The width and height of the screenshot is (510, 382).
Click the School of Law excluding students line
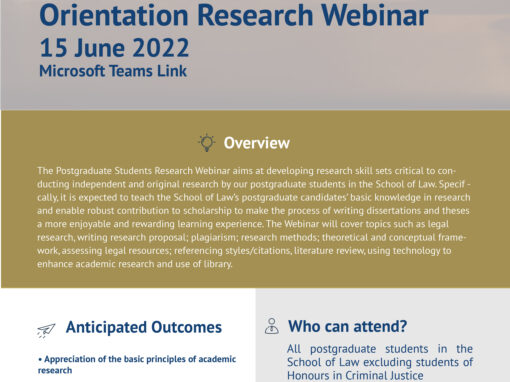(380, 362)
